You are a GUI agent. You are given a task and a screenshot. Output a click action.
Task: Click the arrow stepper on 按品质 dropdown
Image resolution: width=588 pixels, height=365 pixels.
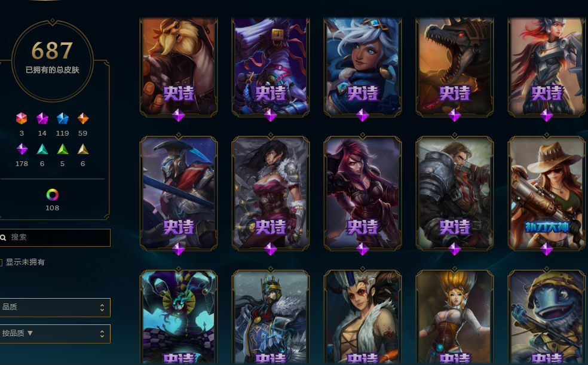[102, 334]
